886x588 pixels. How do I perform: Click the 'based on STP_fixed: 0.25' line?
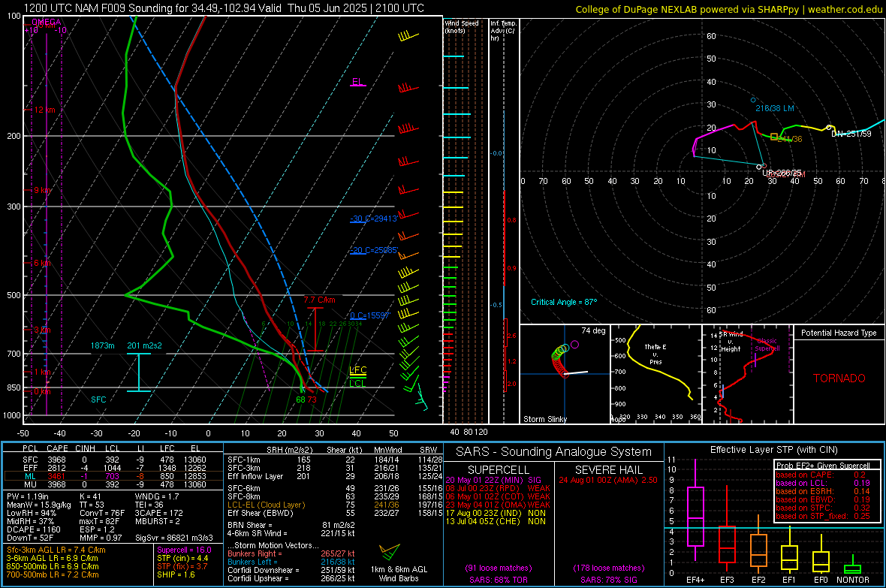coord(823,516)
